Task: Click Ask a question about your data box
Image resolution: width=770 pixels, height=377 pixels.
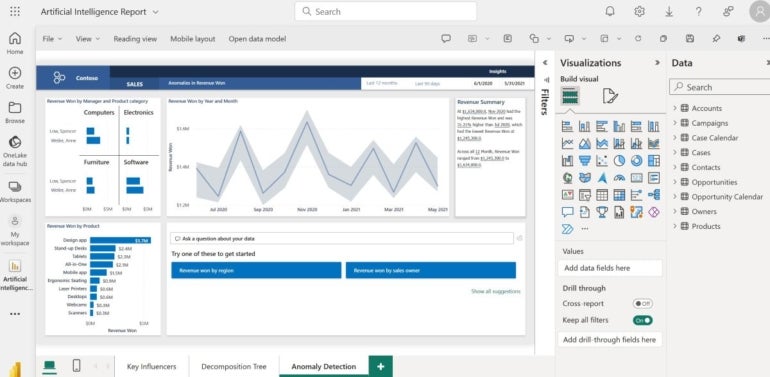Action: 342,239
